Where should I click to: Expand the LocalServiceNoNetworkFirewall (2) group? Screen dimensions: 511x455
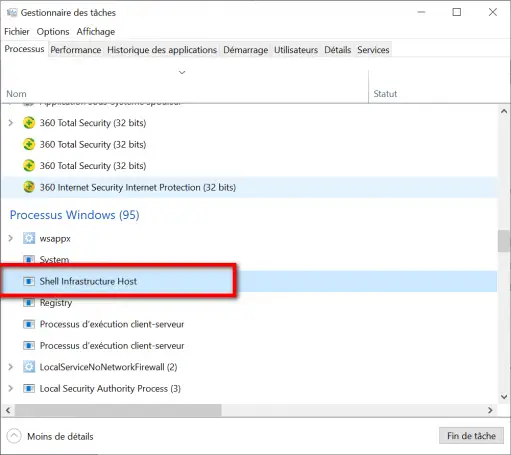click(x=11, y=367)
